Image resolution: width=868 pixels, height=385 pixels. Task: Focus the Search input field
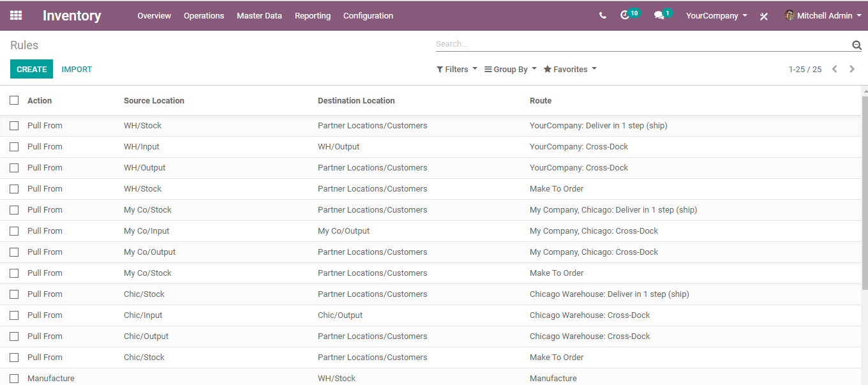(x=643, y=44)
